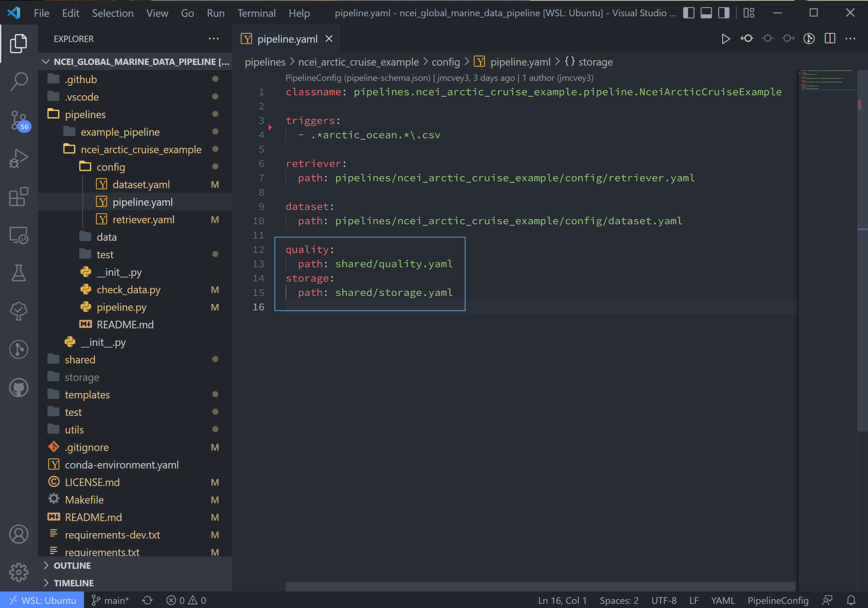Image resolution: width=868 pixels, height=608 pixels.
Task: Close the pipeline.yaml editor tab
Action: pyautogui.click(x=329, y=39)
